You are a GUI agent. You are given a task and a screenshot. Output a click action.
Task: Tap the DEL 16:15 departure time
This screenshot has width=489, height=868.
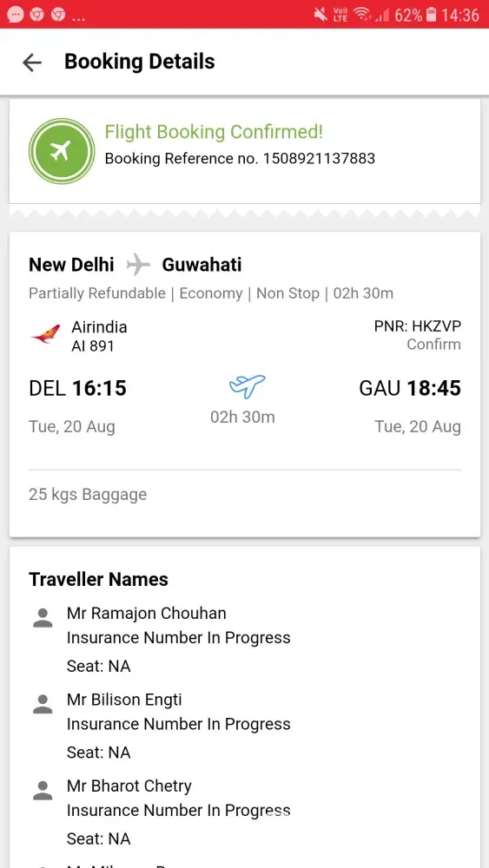pyautogui.click(x=77, y=388)
